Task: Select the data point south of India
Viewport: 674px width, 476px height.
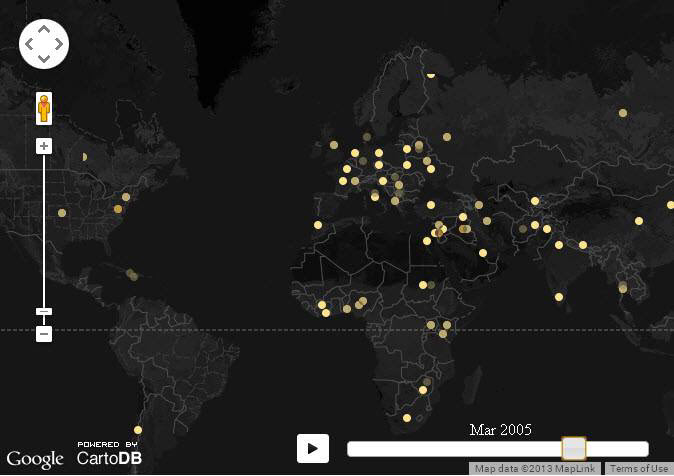Action: click(559, 297)
